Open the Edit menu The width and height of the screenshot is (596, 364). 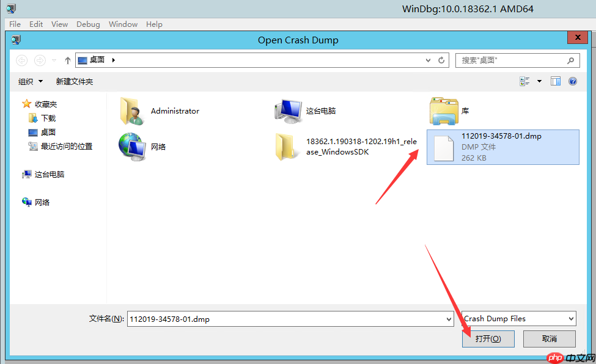36,24
